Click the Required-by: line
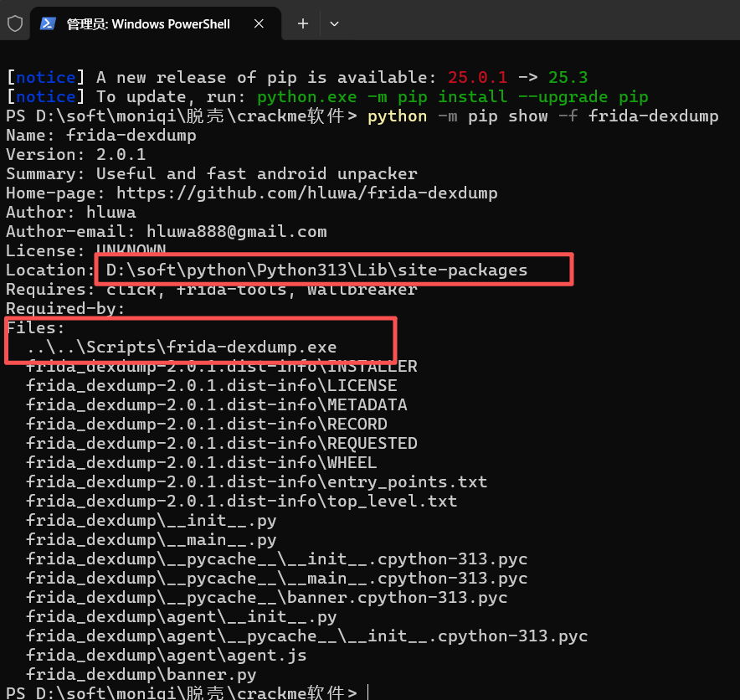The height and width of the screenshot is (700, 740). pos(65,309)
